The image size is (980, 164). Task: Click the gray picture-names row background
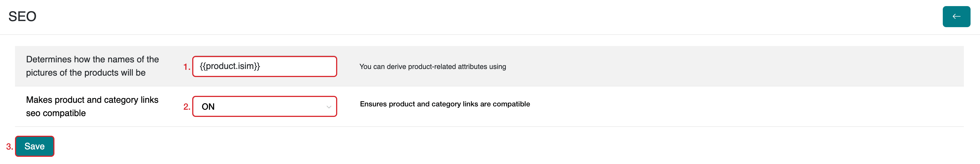point(723,66)
